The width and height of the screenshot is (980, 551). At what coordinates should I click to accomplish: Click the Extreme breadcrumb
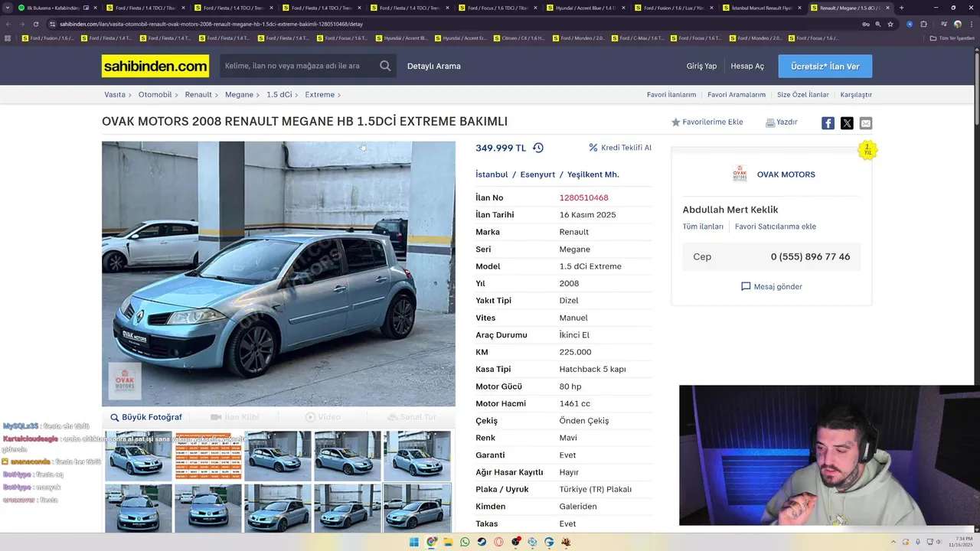[319, 95]
